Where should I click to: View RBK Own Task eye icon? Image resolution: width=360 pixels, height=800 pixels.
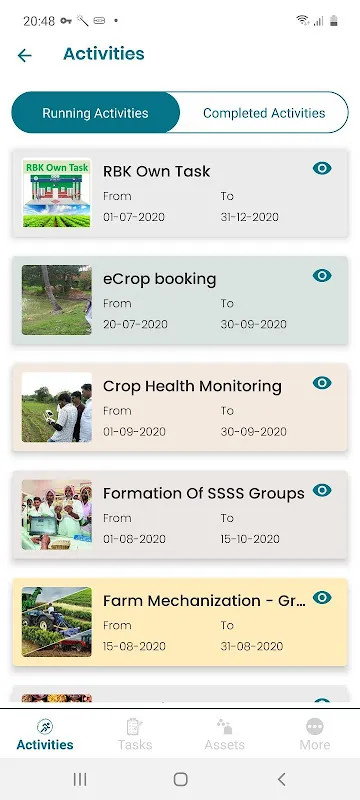322,168
